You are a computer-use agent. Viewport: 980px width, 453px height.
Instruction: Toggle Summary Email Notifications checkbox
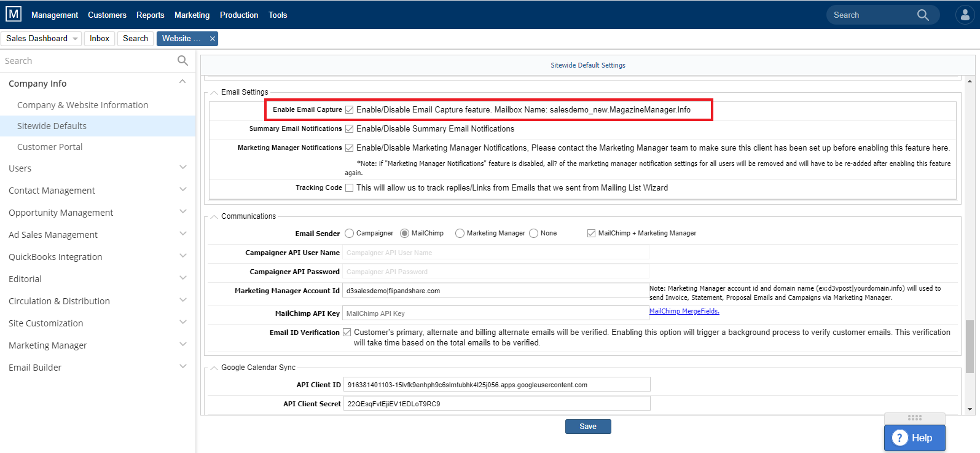[349, 129]
